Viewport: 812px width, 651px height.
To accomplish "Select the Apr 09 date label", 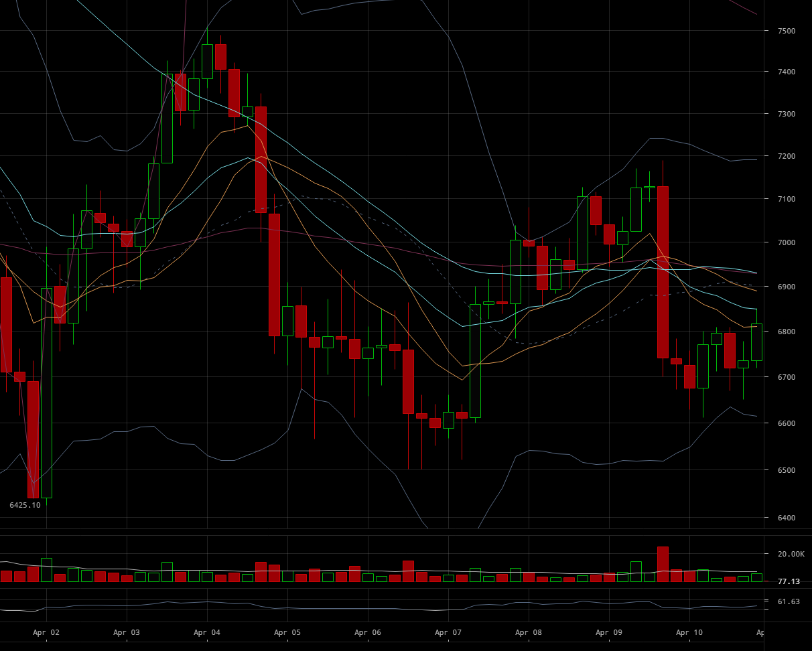I will click(x=609, y=633).
